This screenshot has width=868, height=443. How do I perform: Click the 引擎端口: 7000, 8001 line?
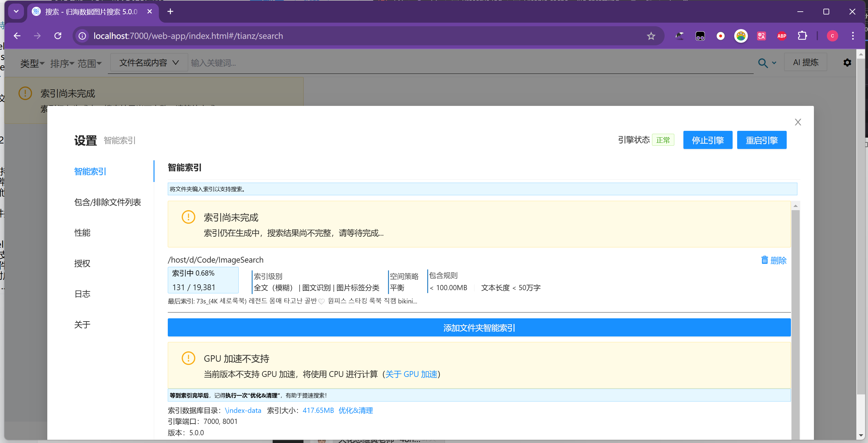tap(202, 421)
